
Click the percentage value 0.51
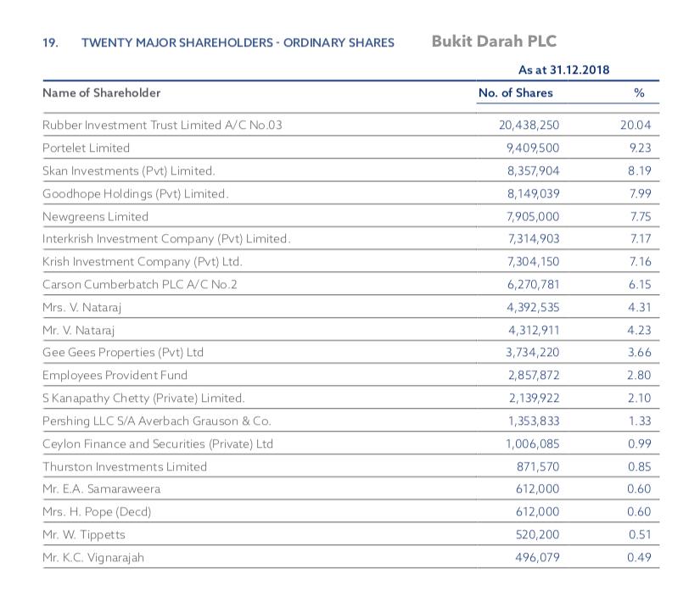[x=640, y=535]
